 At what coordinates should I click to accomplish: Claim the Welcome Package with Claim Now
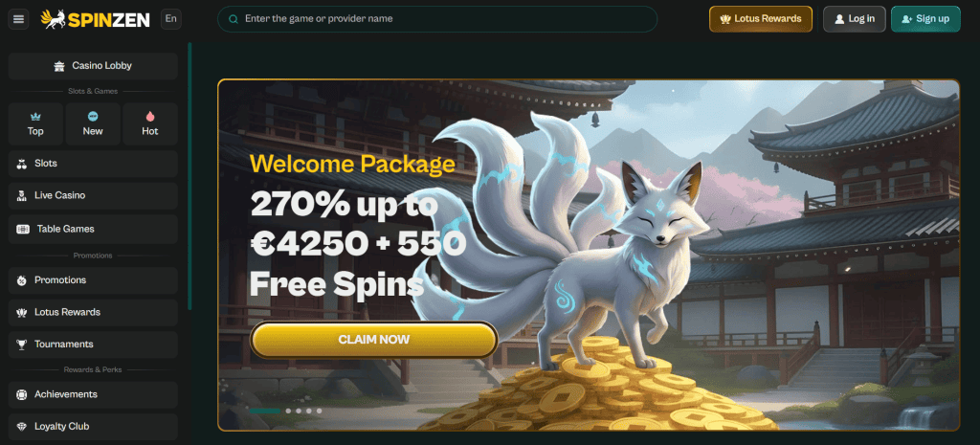374,340
